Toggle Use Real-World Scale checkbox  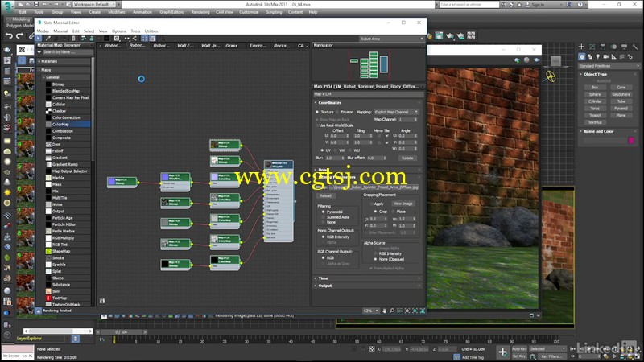tap(317, 125)
